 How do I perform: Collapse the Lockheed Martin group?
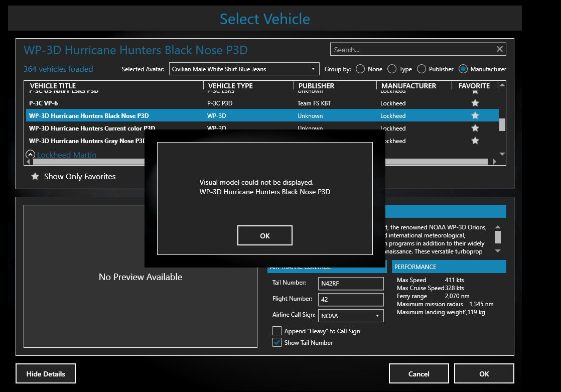click(31, 154)
